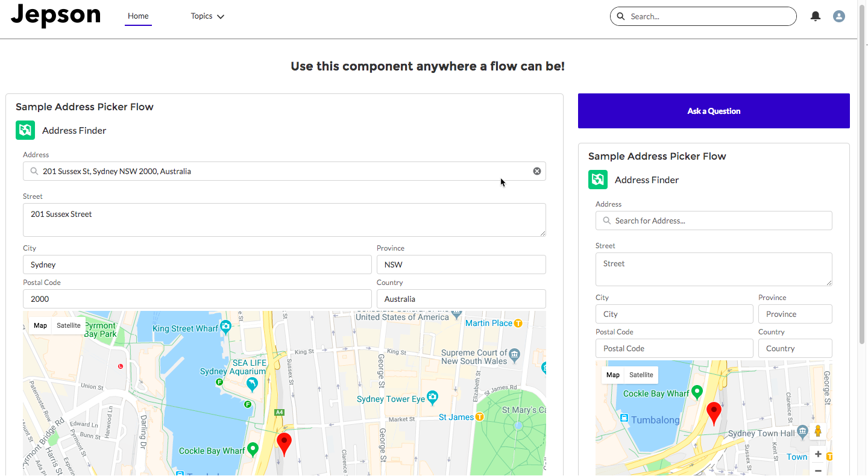Image resolution: width=868 pixels, height=476 pixels.
Task: Click the Ask a Question button
Action: (x=714, y=111)
